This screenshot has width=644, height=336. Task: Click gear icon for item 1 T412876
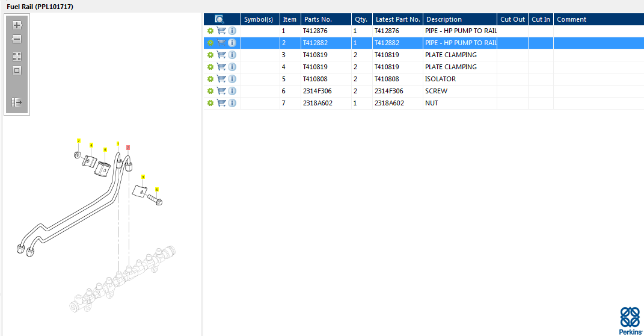[x=210, y=31]
